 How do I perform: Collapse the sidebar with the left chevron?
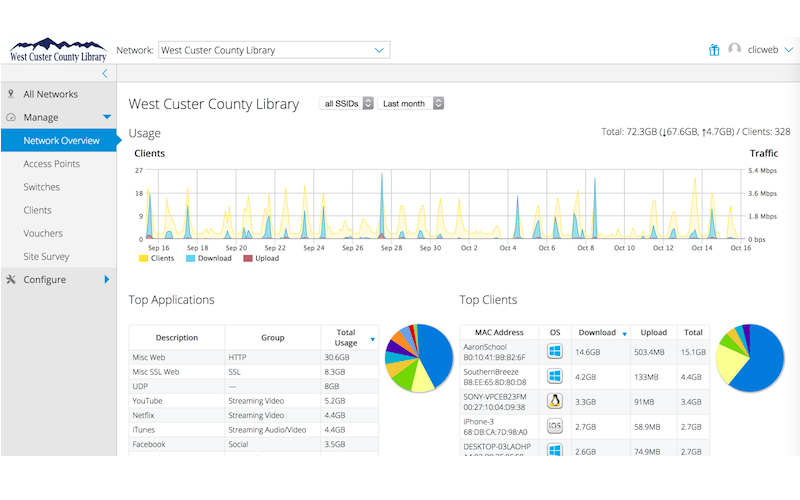click(x=105, y=73)
